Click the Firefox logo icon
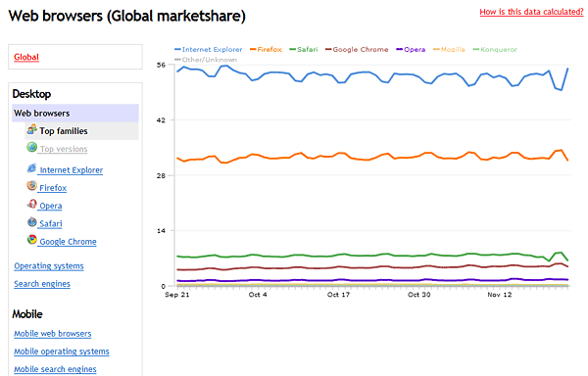The image size is (588, 376). [32, 186]
